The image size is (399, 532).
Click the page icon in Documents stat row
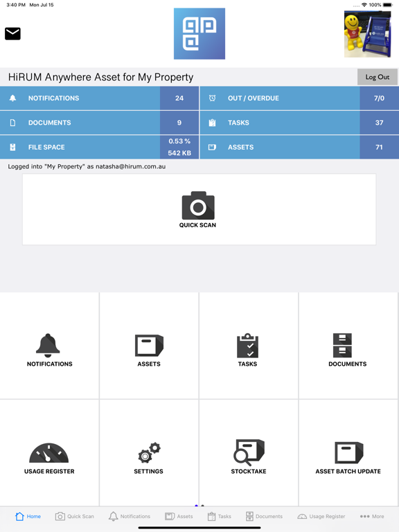(12, 123)
